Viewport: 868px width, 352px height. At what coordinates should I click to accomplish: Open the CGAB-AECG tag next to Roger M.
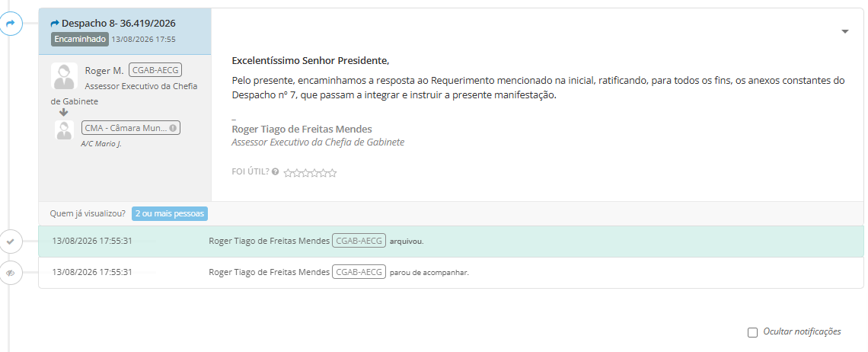click(x=155, y=70)
